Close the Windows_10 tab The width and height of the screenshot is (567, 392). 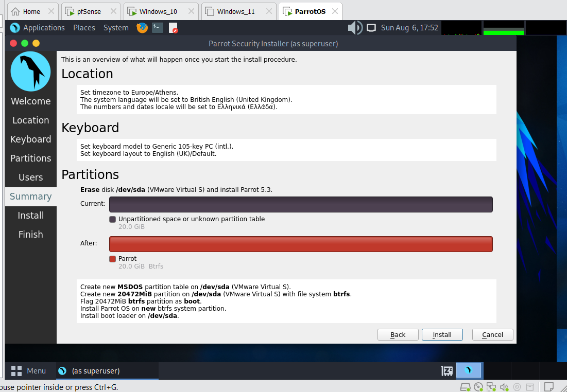[x=191, y=11]
